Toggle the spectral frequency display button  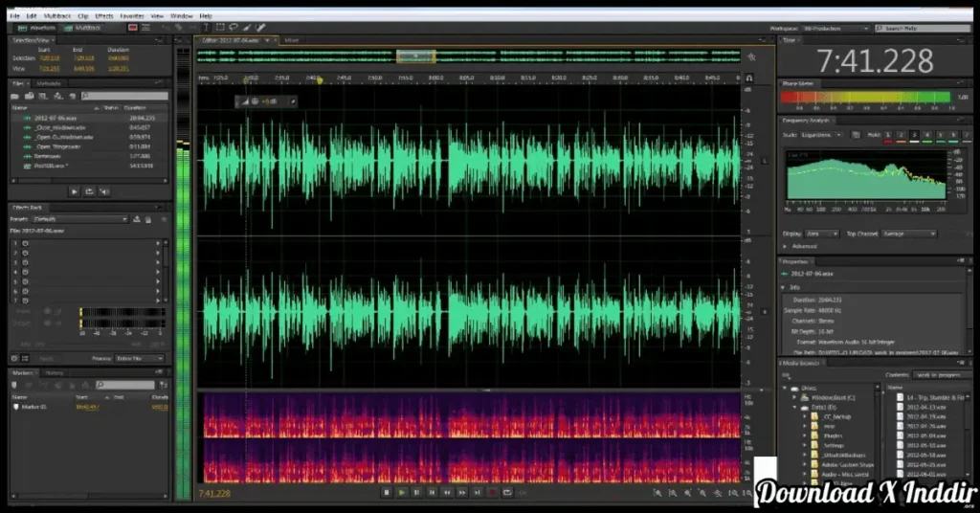pos(132,28)
